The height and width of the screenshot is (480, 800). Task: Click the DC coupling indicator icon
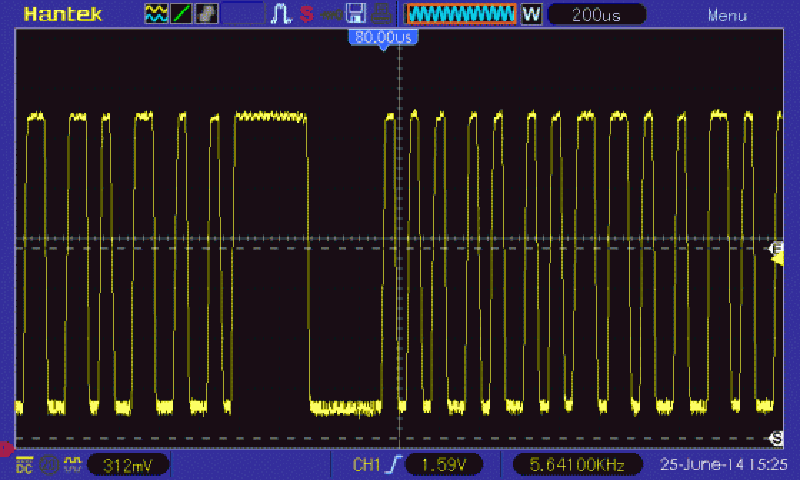pyautogui.click(x=24, y=464)
